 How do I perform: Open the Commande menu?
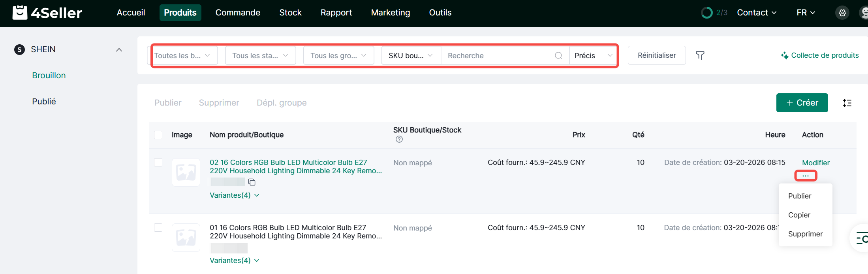(x=238, y=13)
